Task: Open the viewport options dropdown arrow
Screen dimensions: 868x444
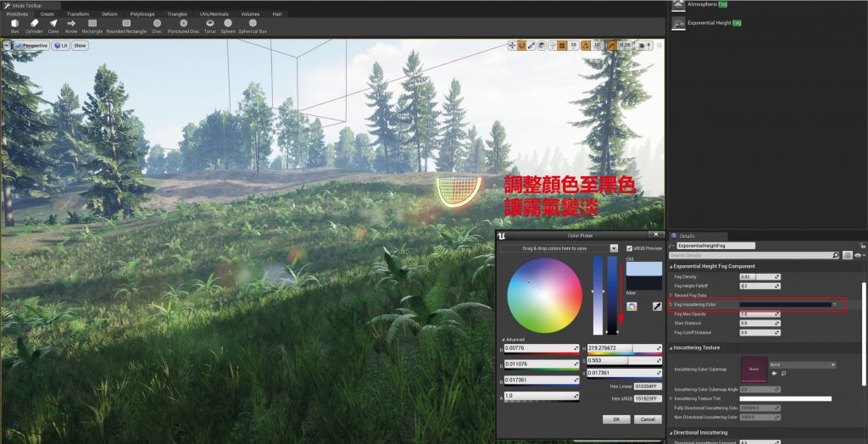Action: tap(7, 46)
